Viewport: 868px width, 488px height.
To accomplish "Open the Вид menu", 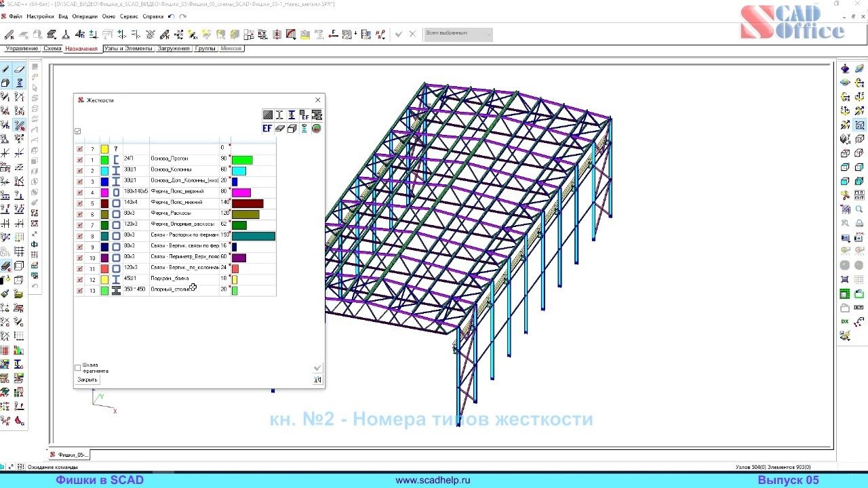I will coord(63,16).
